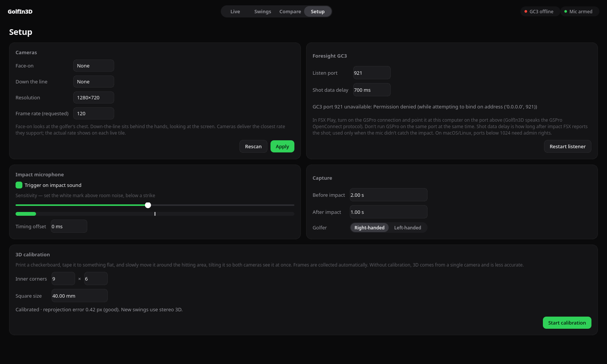Click the 3D calibration section heading
This screenshot has width=607, height=364.
33,254
